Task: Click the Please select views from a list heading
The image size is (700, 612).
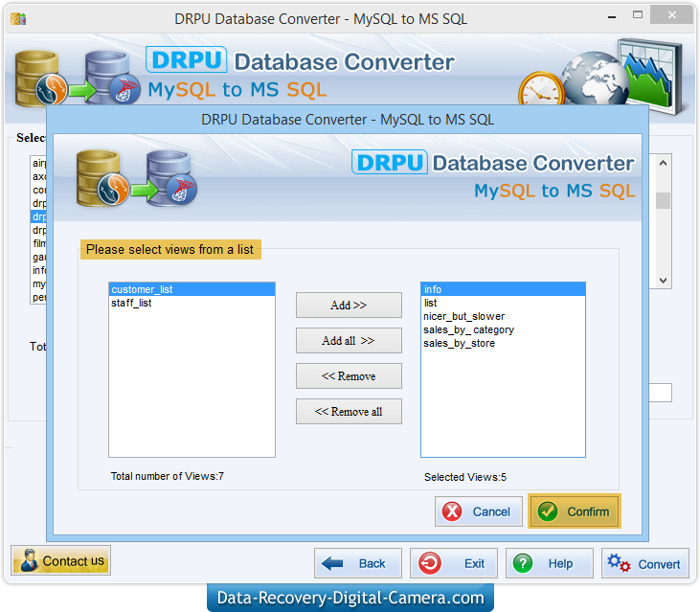Action: [x=170, y=249]
